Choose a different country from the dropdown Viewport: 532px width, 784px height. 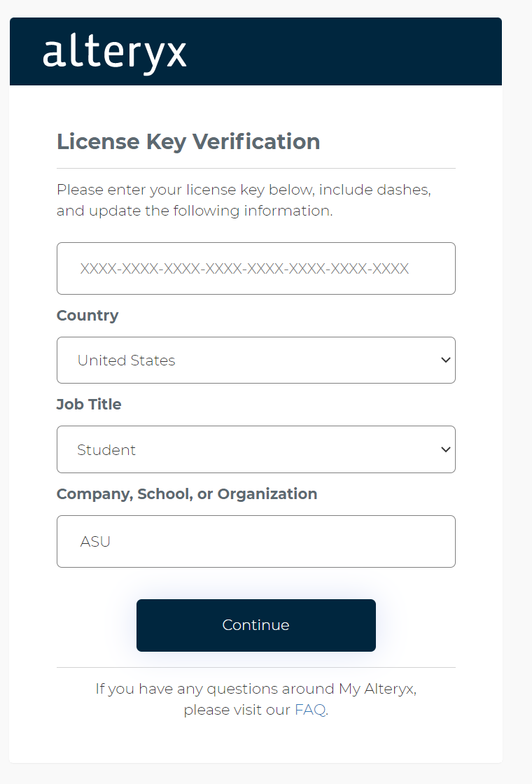255,360
